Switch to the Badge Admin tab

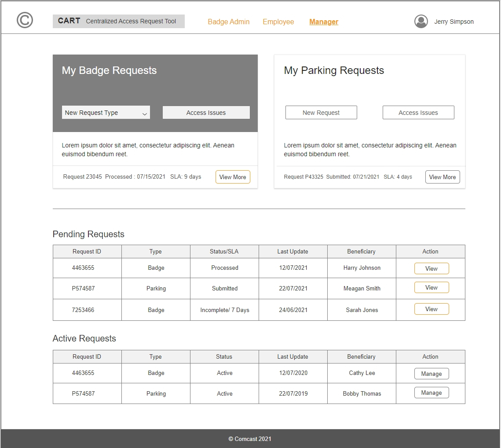point(228,22)
